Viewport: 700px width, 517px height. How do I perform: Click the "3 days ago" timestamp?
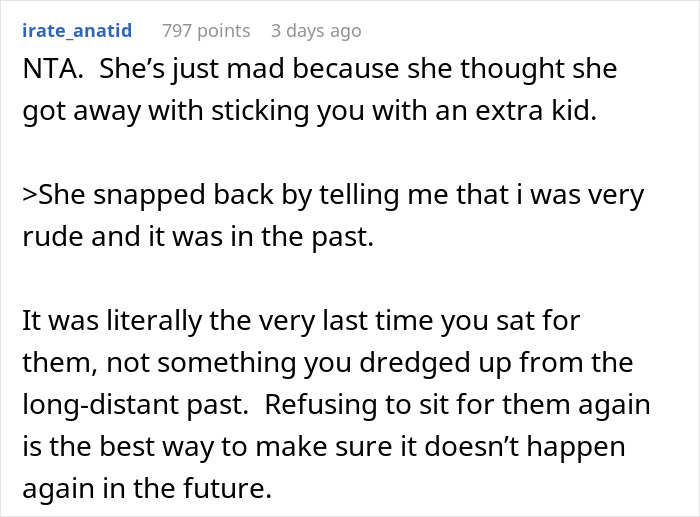click(316, 31)
